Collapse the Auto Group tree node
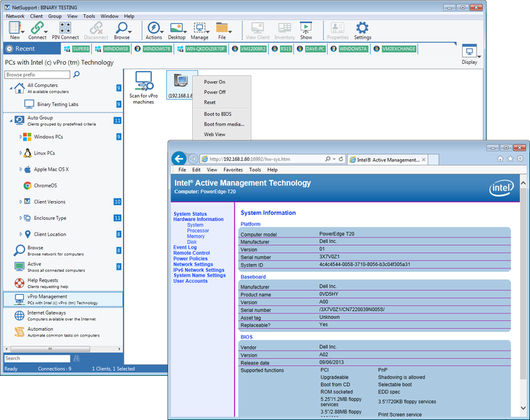The image size is (530, 420). pos(11,121)
